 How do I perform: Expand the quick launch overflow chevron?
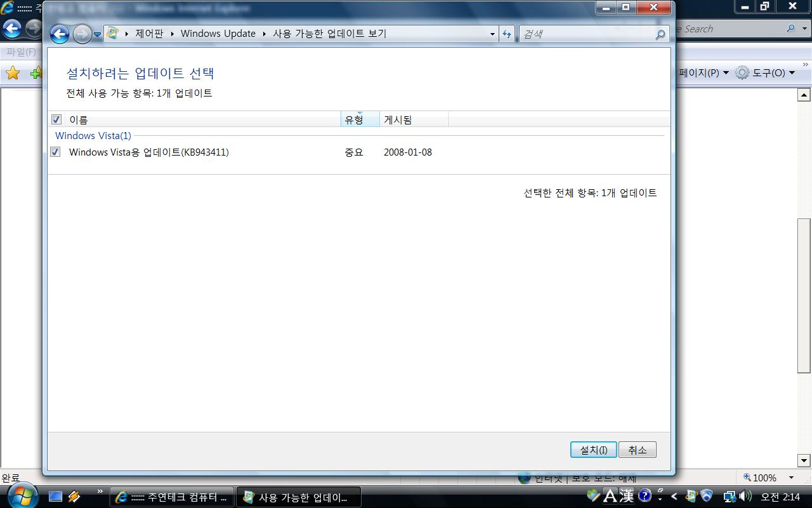point(100,491)
